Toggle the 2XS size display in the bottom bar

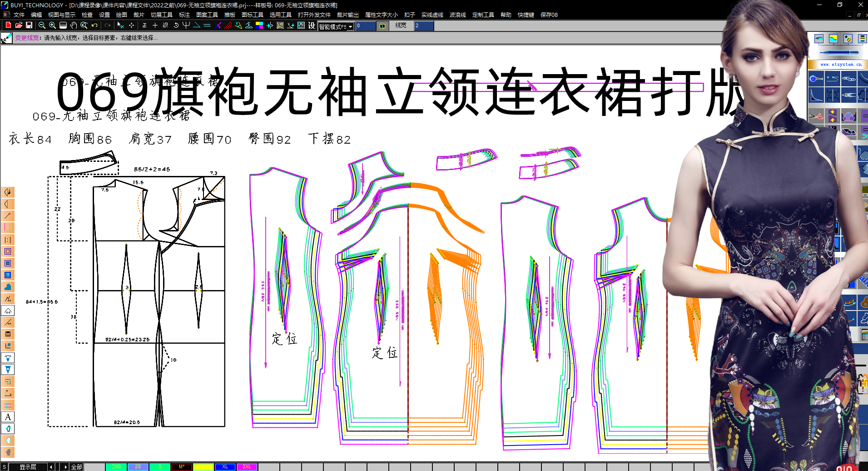pos(116,466)
